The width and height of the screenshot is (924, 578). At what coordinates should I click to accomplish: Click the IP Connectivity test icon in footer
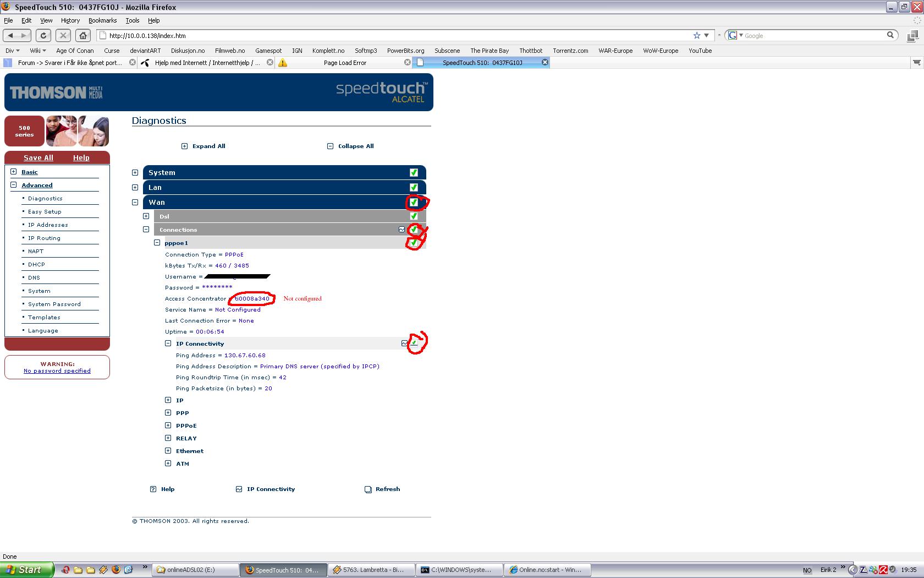click(x=239, y=489)
